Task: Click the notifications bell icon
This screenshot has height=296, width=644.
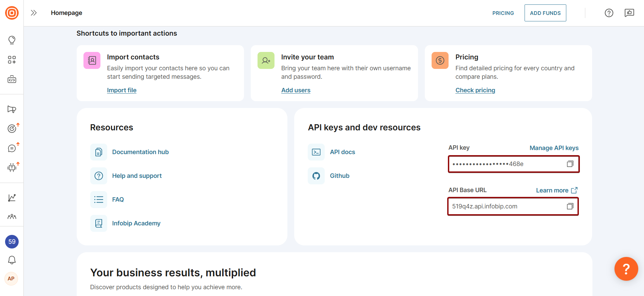Action: pos(12,260)
